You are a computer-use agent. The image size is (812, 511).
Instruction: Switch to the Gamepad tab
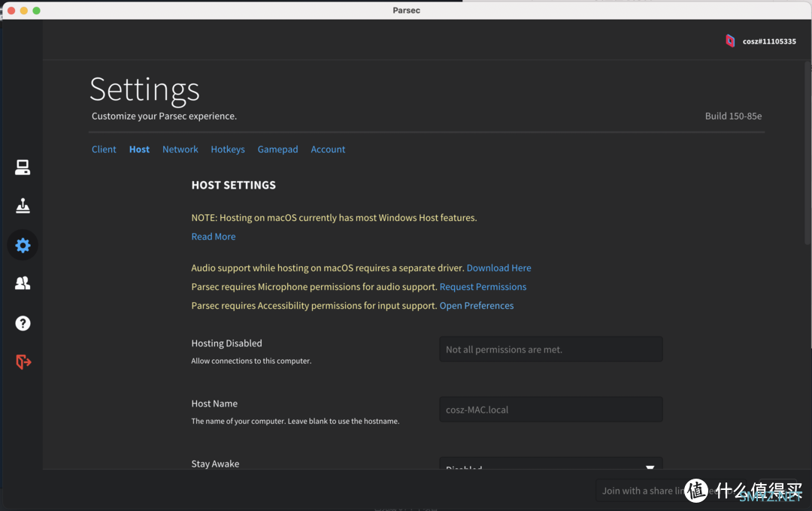[x=277, y=149]
